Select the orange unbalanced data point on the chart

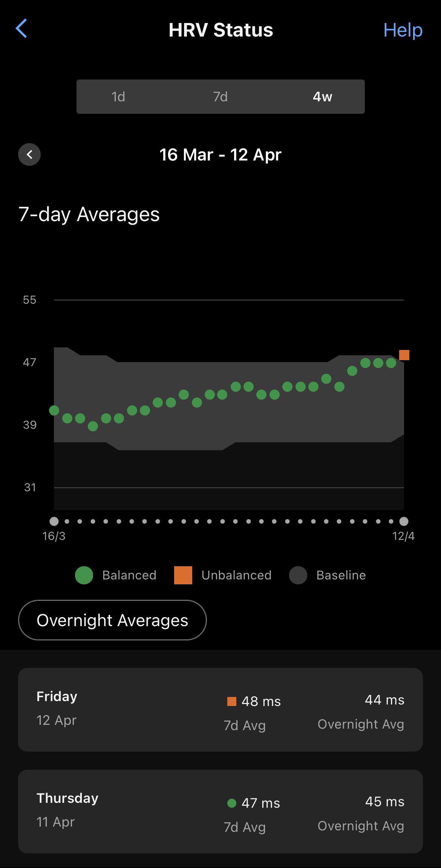coord(405,355)
